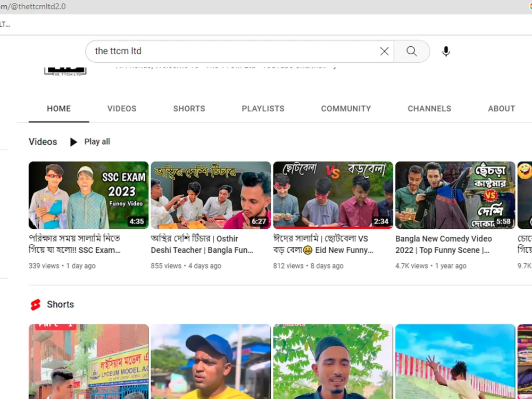Open the Lyceum Model school Shorts thumbnail
Viewport: 532px width, 399px height.
point(88,362)
